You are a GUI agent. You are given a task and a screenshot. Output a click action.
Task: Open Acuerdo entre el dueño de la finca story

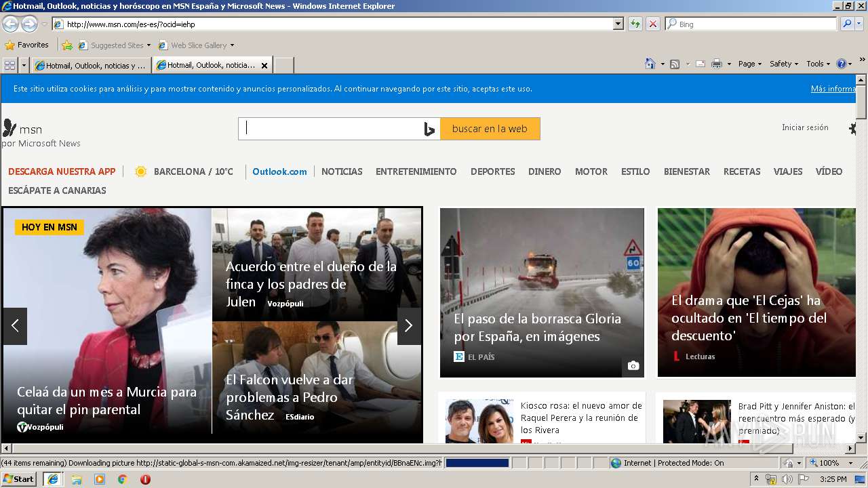(x=311, y=284)
